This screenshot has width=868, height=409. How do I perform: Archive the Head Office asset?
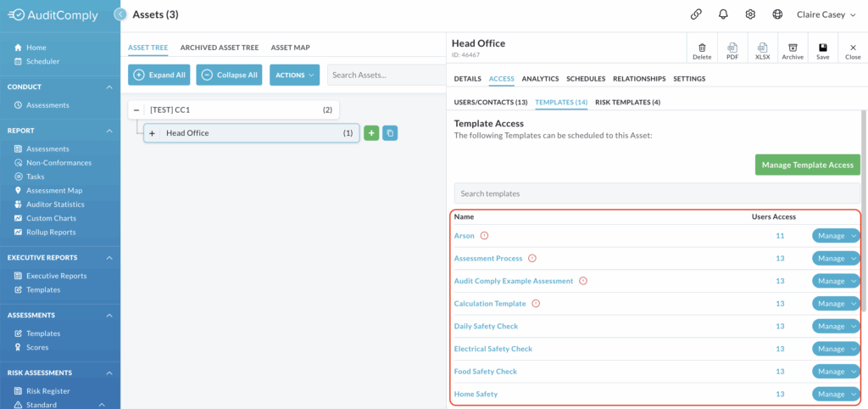[x=793, y=49]
